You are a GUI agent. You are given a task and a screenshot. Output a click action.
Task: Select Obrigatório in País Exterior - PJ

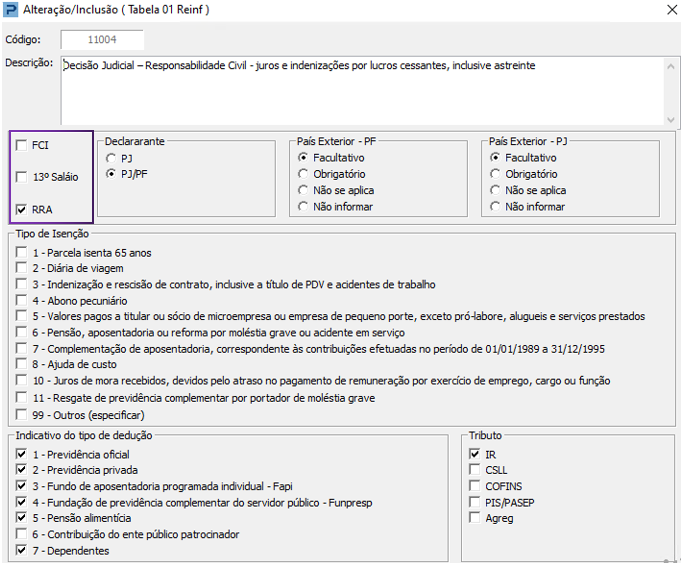495,174
